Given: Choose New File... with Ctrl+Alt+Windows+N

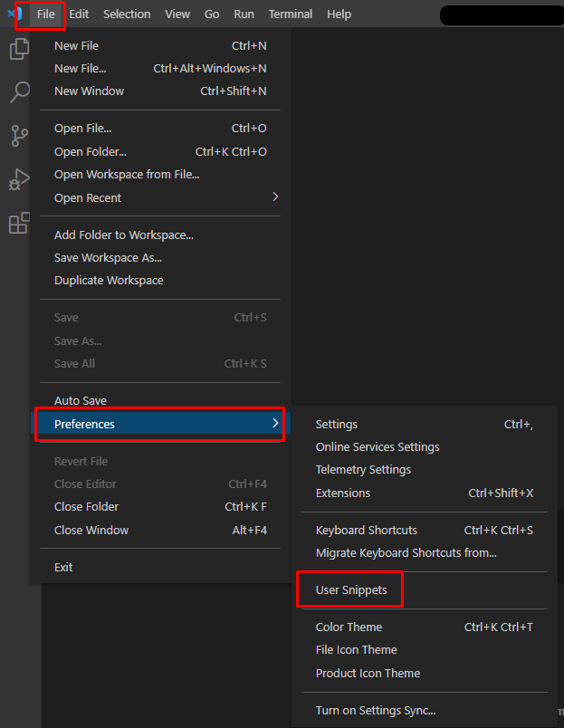Looking at the screenshot, I should click(160, 68).
